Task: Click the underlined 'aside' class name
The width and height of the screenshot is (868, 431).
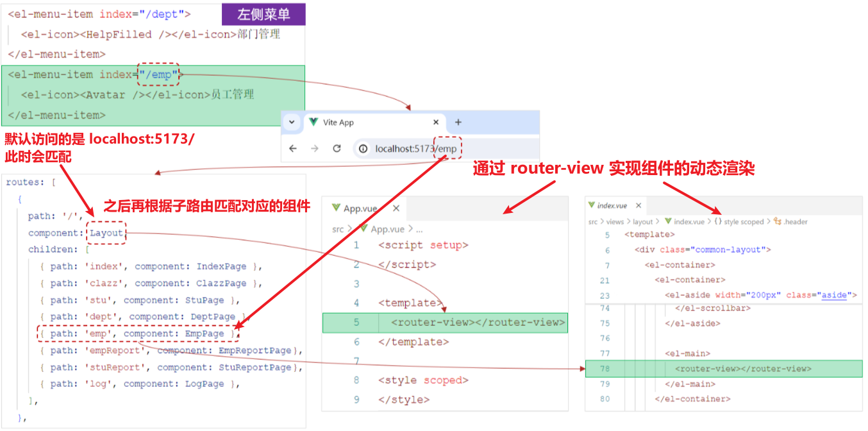Action: [834, 295]
